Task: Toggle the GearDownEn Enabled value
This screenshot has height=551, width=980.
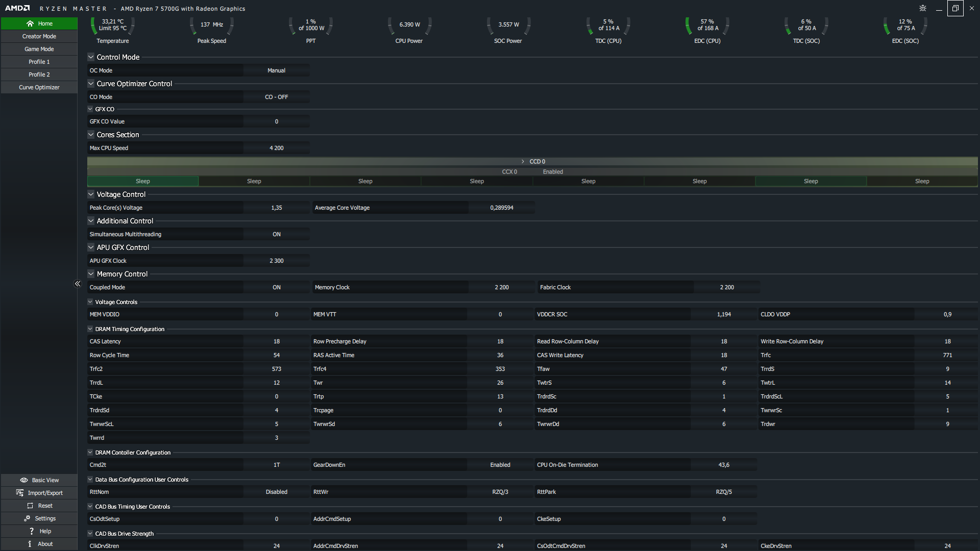Action: (500, 465)
